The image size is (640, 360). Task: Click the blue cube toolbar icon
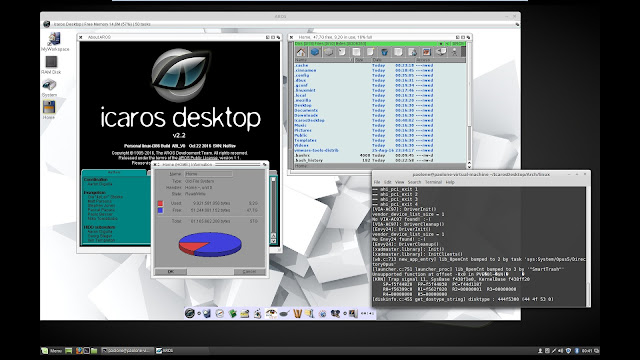coord(315,52)
